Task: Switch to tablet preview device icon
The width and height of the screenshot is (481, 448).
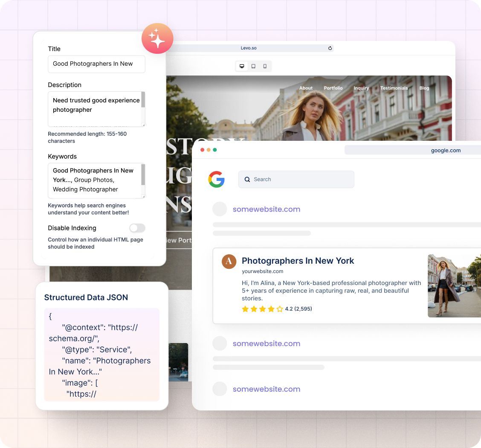Action: click(x=253, y=66)
